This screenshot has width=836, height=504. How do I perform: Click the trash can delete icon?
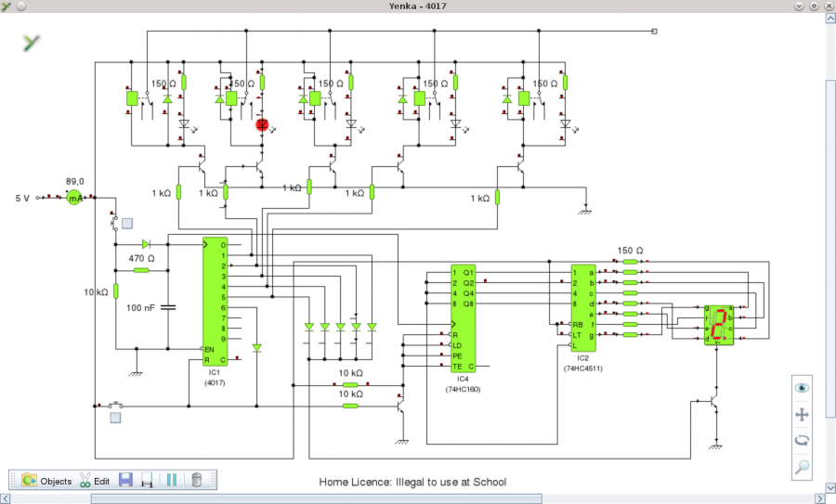pyautogui.click(x=196, y=481)
